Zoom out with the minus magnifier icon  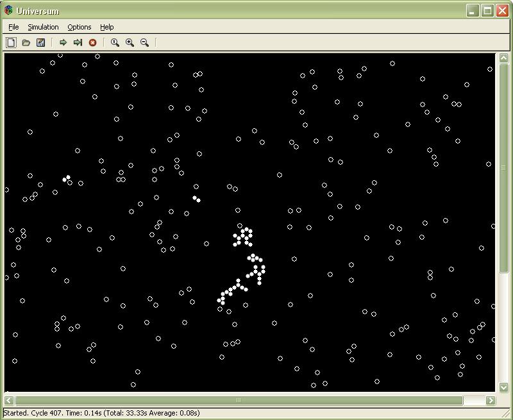click(x=144, y=42)
